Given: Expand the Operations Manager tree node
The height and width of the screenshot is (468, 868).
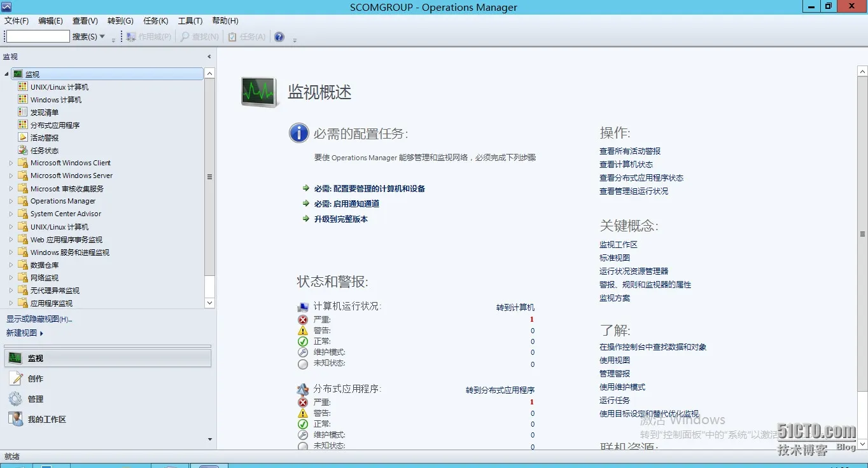Looking at the screenshot, I should click(x=11, y=201).
